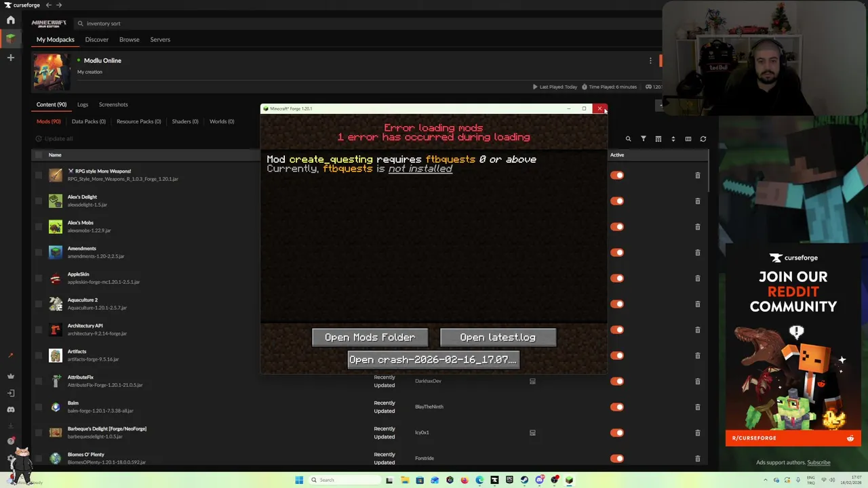Show Data Packs (0) content
Viewport: 868px width, 488px height.
click(89, 121)
